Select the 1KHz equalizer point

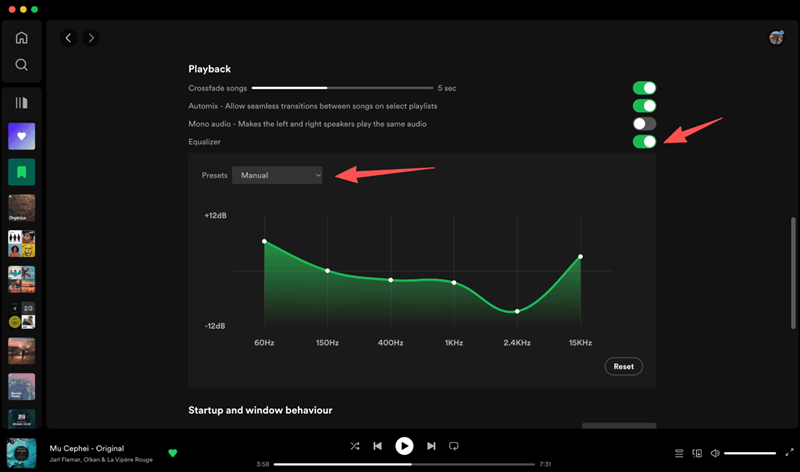454,282
